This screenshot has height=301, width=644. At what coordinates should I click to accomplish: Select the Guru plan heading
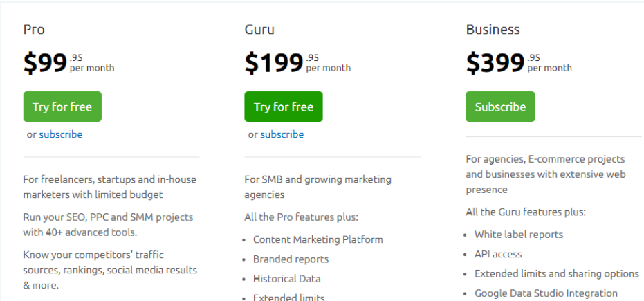[259, 30]
